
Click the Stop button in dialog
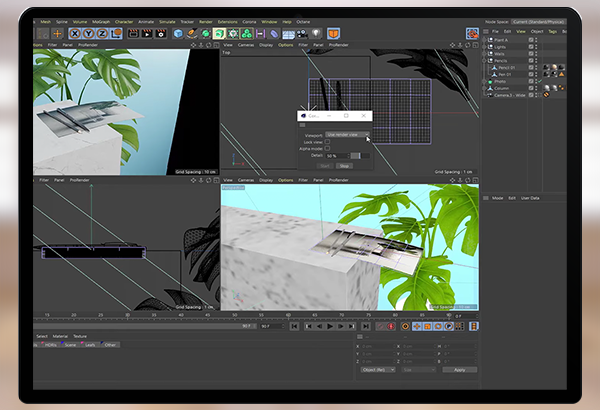(344, 166)
